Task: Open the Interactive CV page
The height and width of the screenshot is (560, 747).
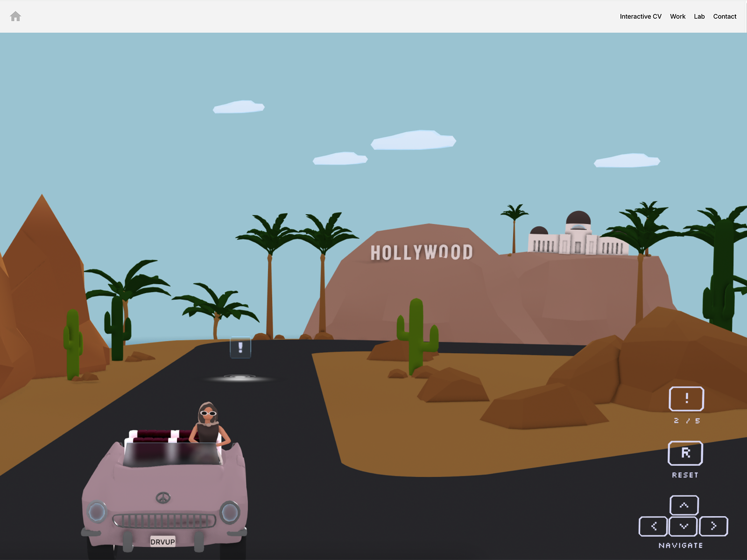Action: (x=641, y=16)
